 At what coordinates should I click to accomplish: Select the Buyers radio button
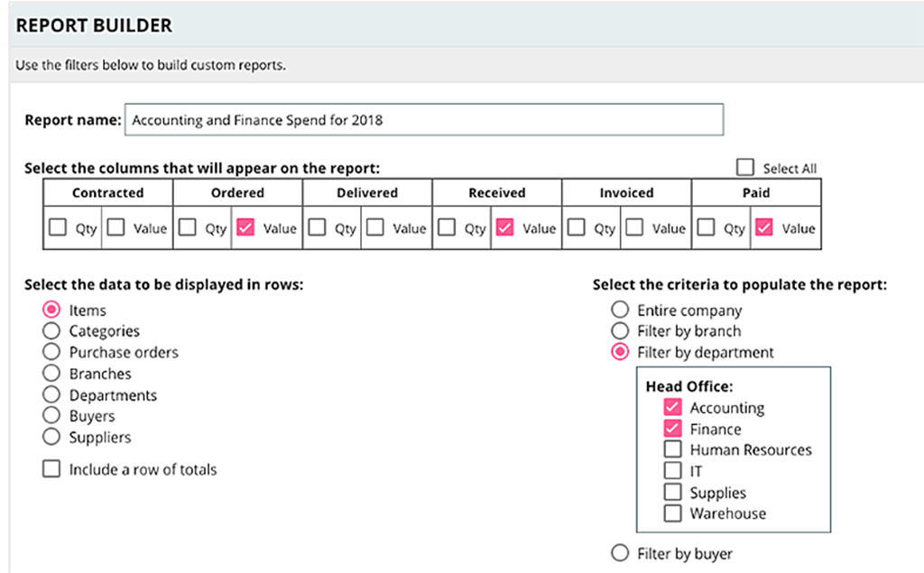51,416
